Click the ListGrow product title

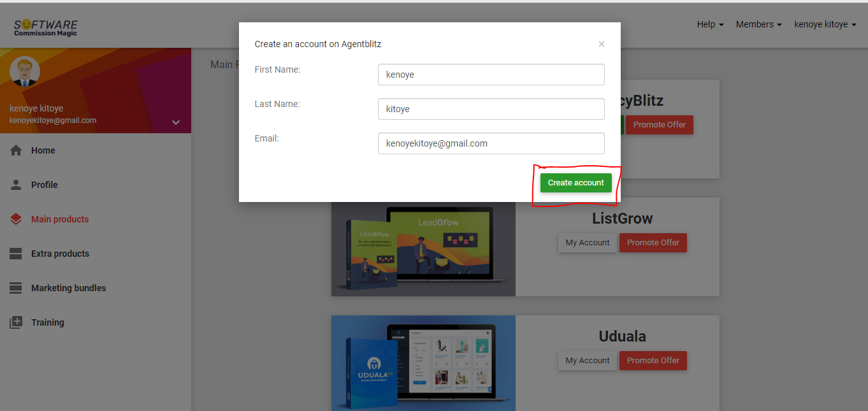623,219
